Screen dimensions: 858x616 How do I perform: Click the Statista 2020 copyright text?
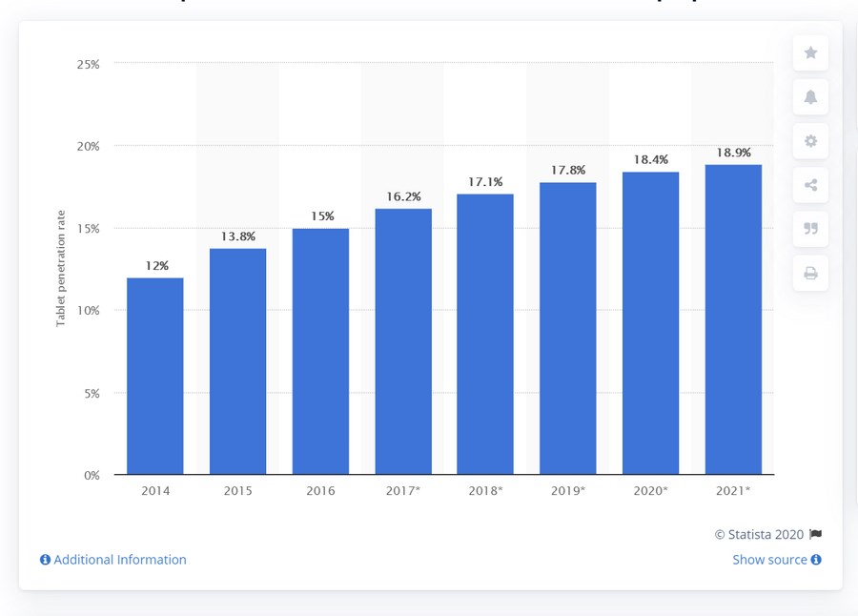click(x=760, y=535)
